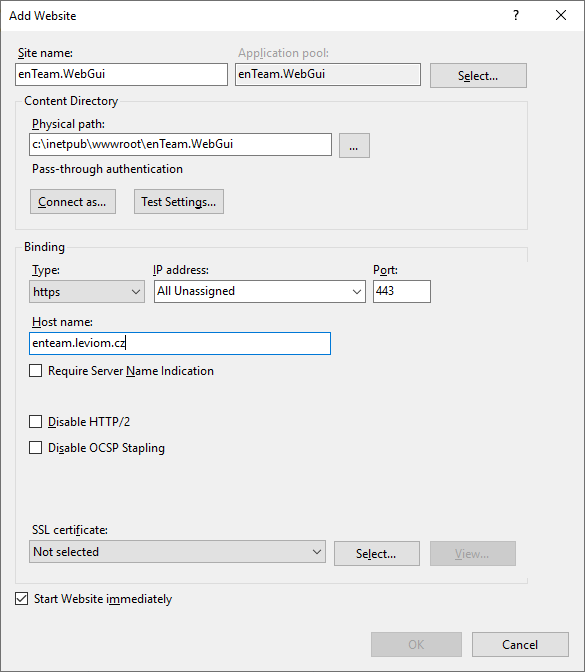Image resolution: width=585 pixels, height=672 pixels.
Task: Open the SSL certificate dropdown
Action: coord(177,552)
